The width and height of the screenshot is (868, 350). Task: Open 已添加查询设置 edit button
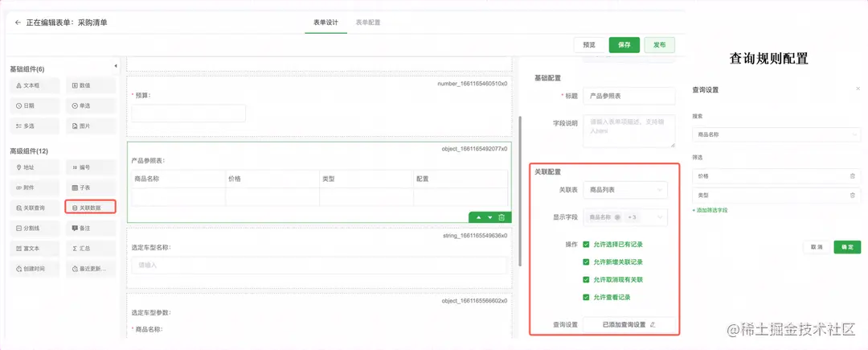[x=629, y=325]
